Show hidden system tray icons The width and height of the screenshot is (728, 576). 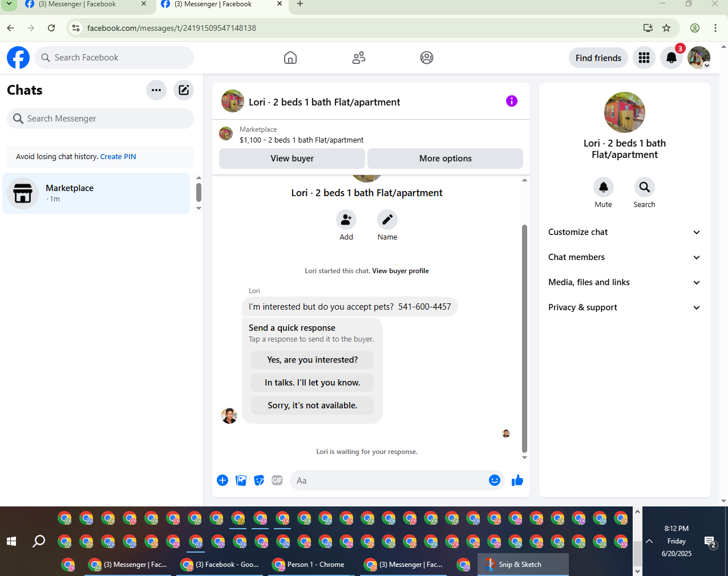[649, 541]
